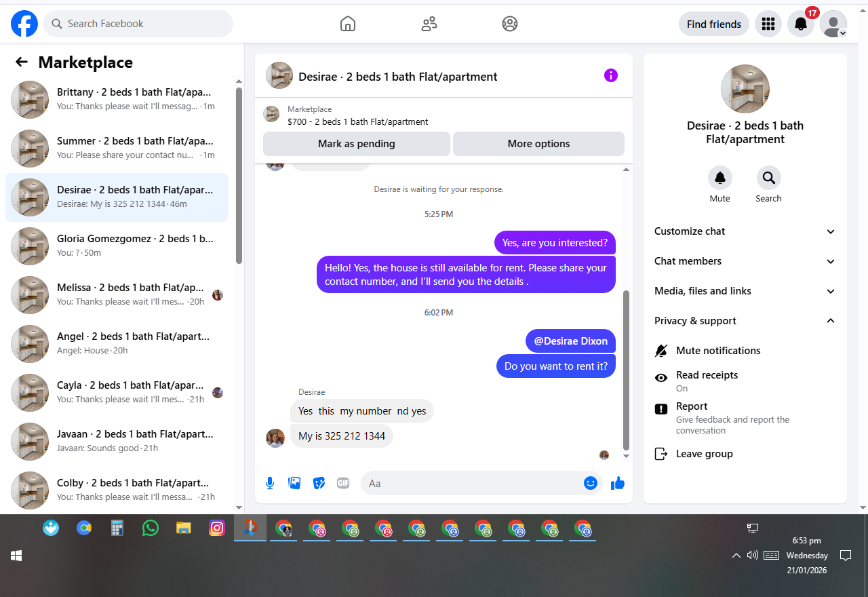Open File Explorer from the taskbar
Image resolution: width=868 pixels, height=597 pixels.
[x=184, y=528]
